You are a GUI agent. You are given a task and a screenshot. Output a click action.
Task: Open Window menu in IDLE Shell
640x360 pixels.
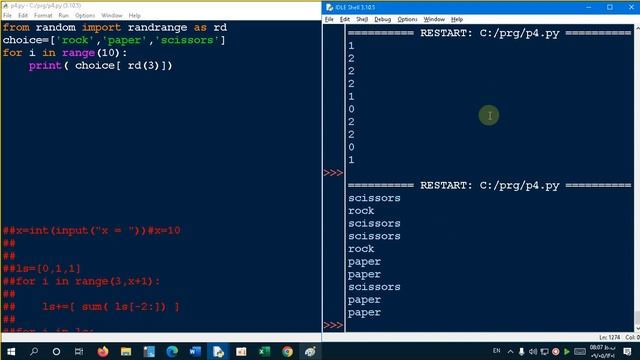pyautogui.click(x=434, y=19)
